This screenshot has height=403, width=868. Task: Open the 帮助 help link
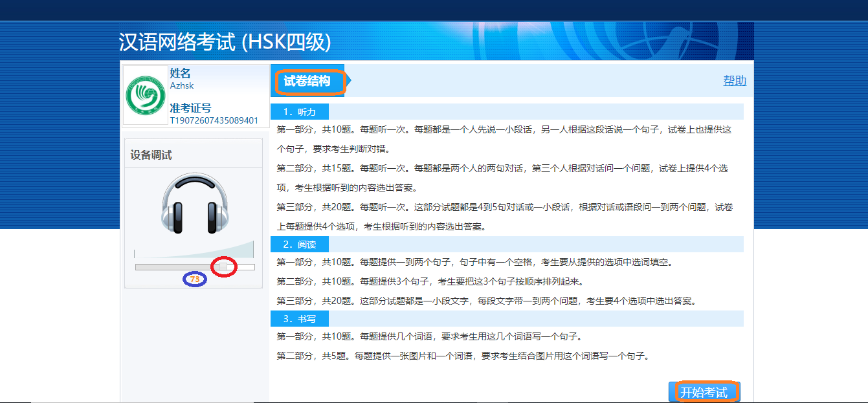pos(735,81)
